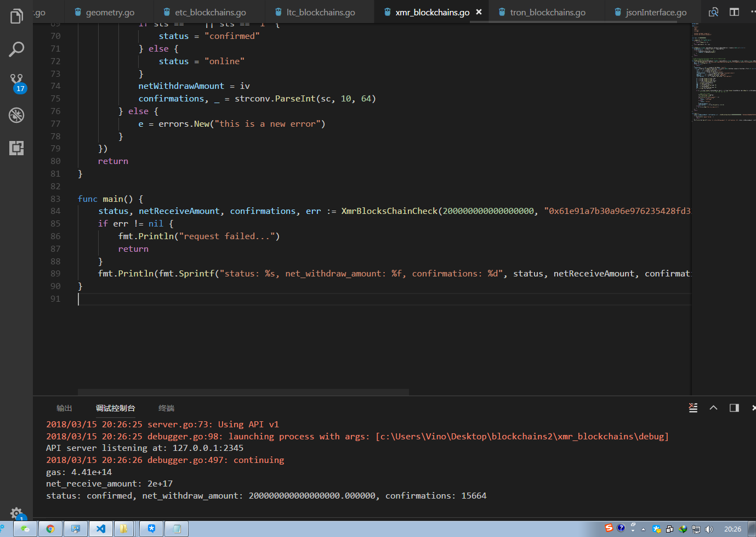Image resolution: width=756 pixels, height=537 pixels.
Task: Open the editor More Actions ellipsis
Action: tap(753, 12)
